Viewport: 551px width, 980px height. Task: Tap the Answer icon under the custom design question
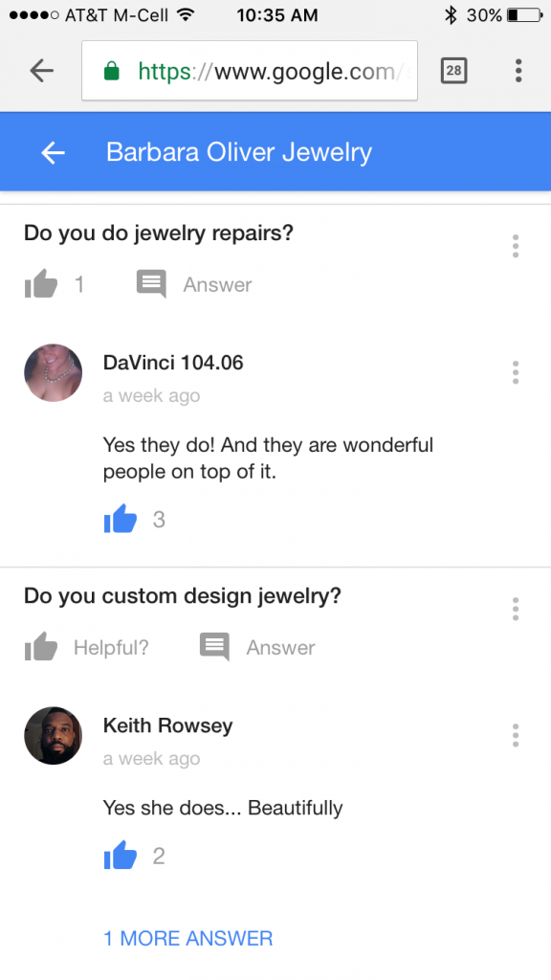(214, 647)
